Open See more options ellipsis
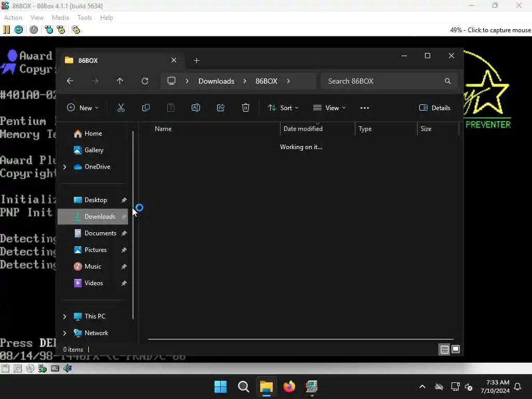Image resolution: width=532 pixels, height=399 pixels. coord(364,108)
